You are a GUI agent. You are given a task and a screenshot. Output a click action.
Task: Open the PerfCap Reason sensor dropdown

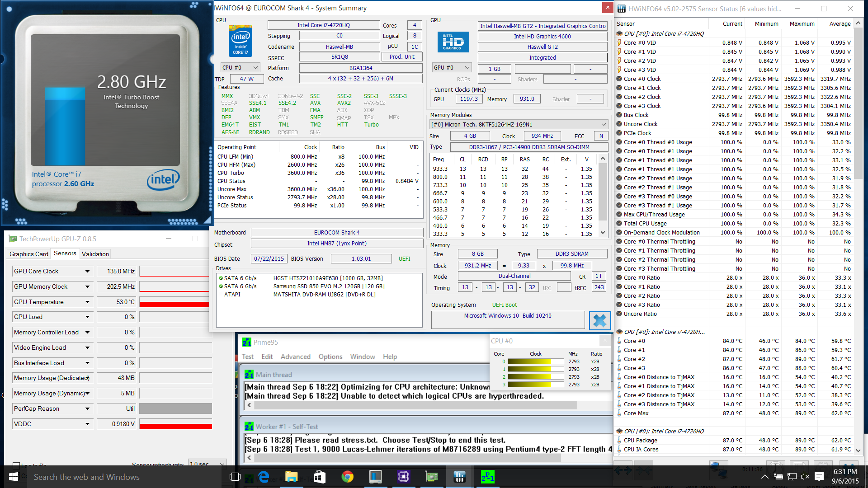pos(87,408)
